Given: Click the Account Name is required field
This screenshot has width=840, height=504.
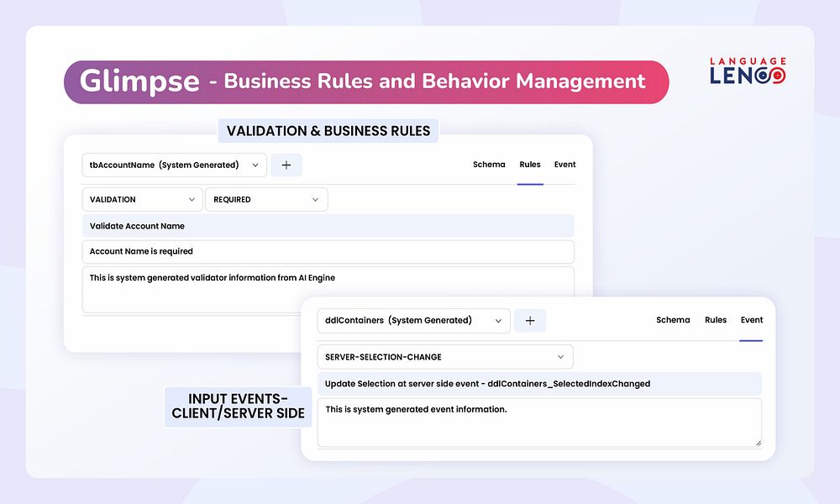Looking at the screenshot, I should (x=328, y=251).
